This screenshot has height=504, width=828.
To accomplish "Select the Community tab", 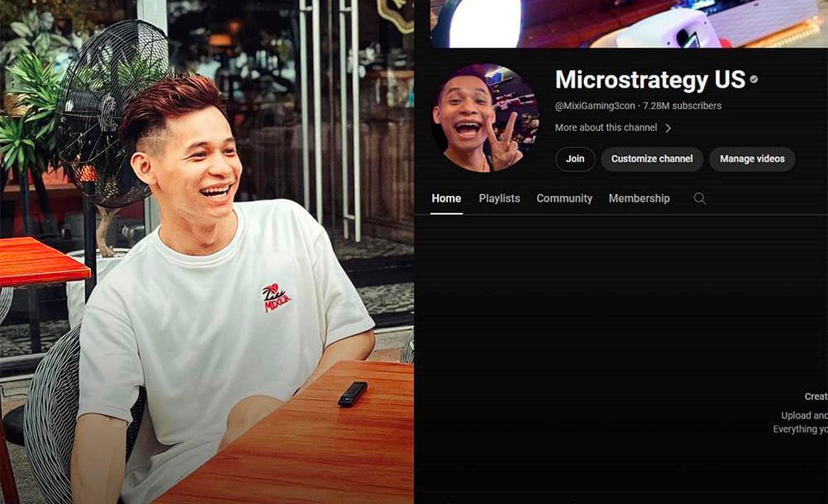I will 564,199.
